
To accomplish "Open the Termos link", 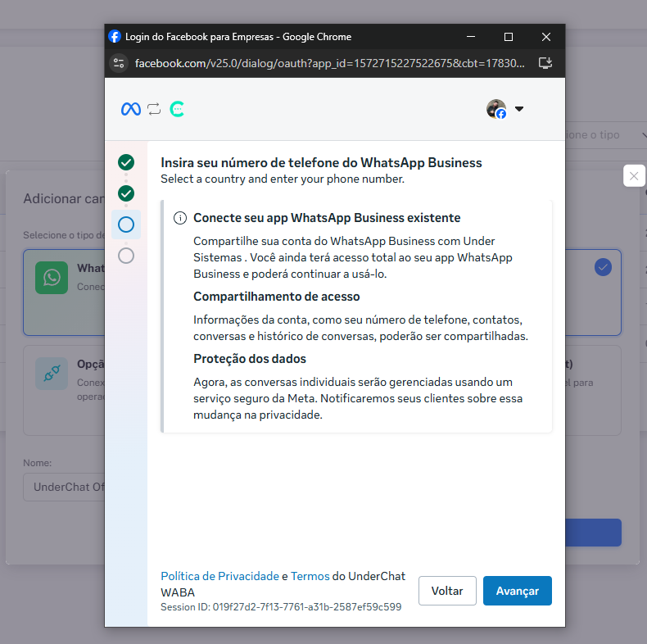I will [x=310, y=576].
